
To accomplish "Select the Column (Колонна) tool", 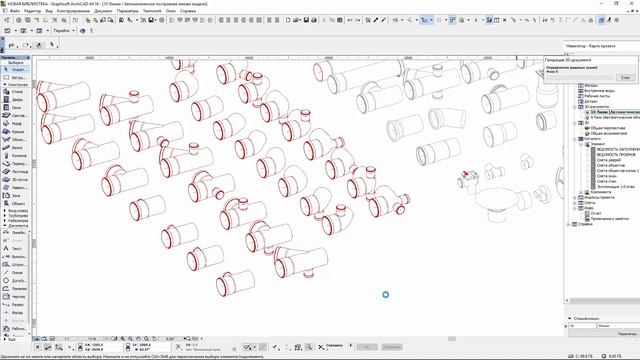I will 15,156.
